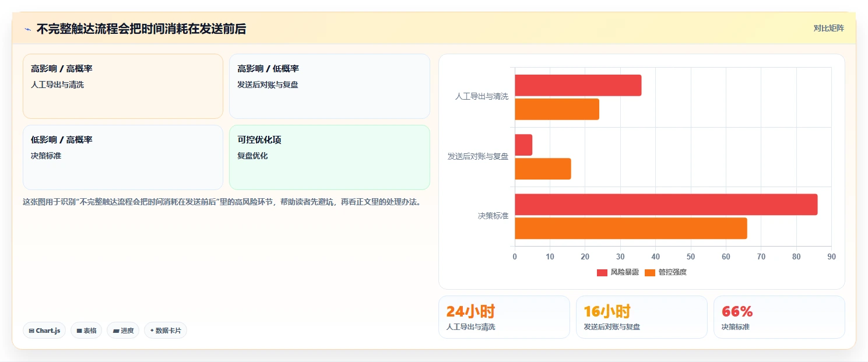Click the orange 管控强度 bar for 人工导出与清洗
This screenshot has height=362, width=868.
tap(557, 109)
